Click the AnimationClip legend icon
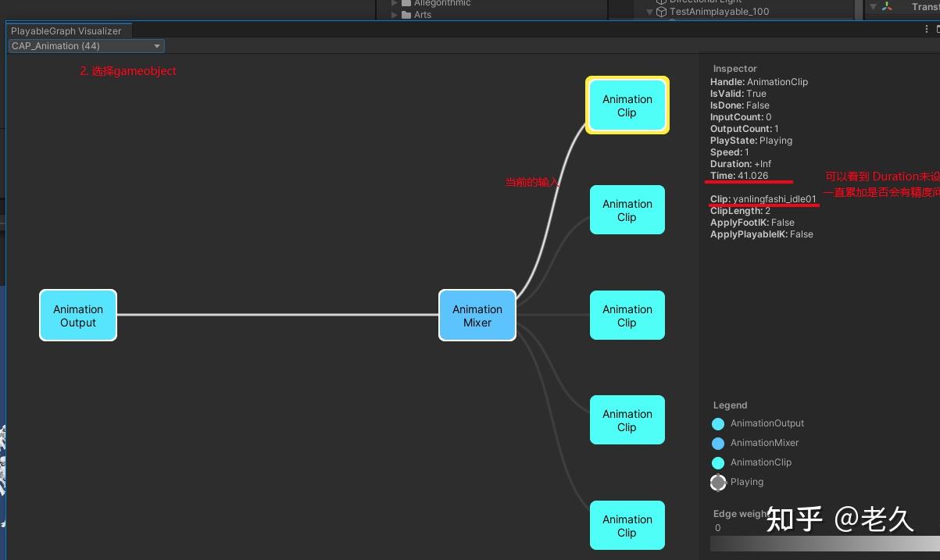Viewport: 940px width, 560px height. [718, 462]
